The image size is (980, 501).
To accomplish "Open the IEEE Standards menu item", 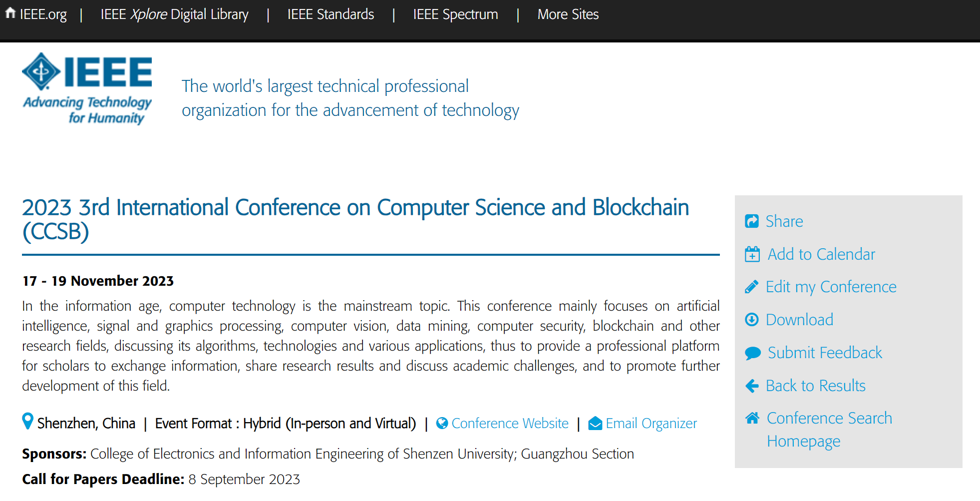I will (330, 14).
